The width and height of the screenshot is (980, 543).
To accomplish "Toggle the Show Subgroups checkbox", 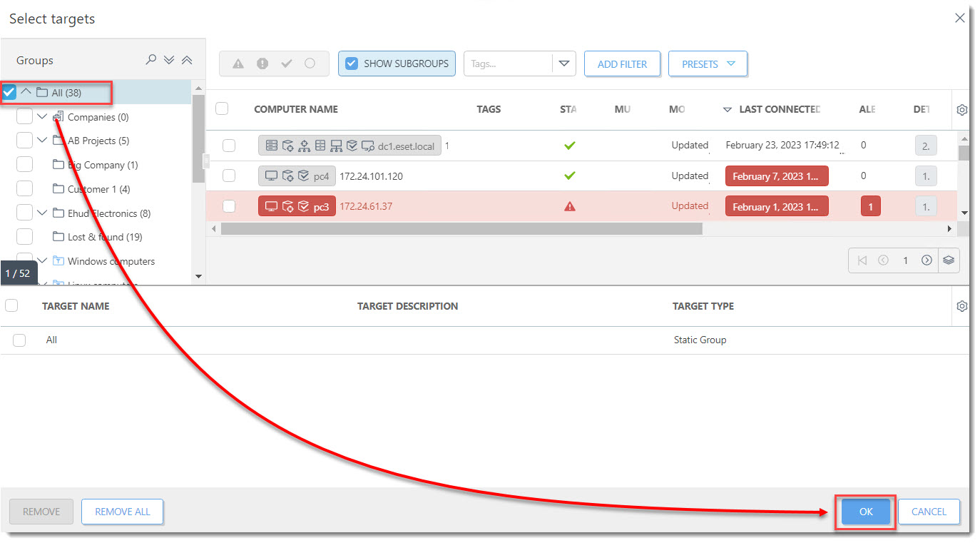I will pos(352,64).
